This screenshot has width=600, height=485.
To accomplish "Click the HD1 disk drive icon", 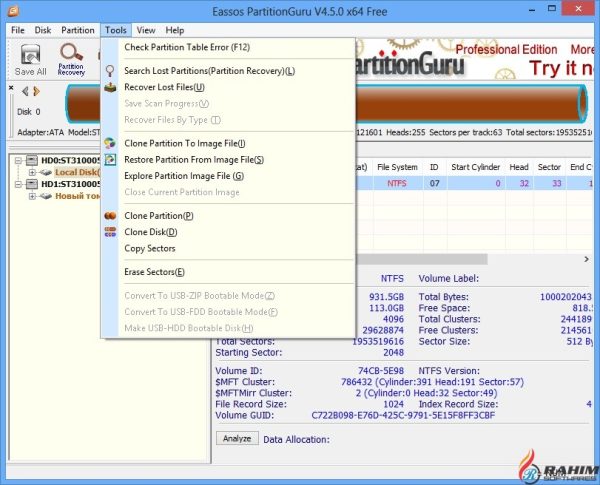I will pyautogui.click(x=32, y=184).
